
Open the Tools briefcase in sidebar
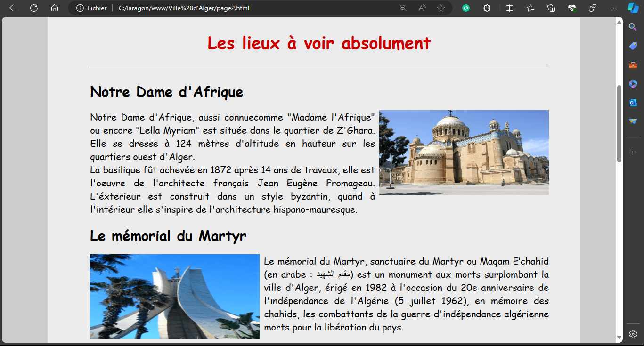(633, 64)
